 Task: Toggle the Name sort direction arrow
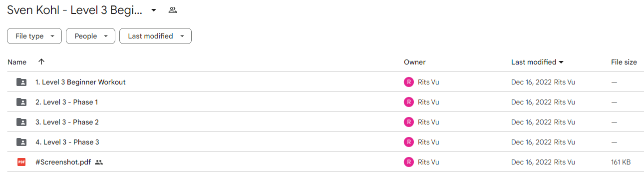[x=41, y=61]
